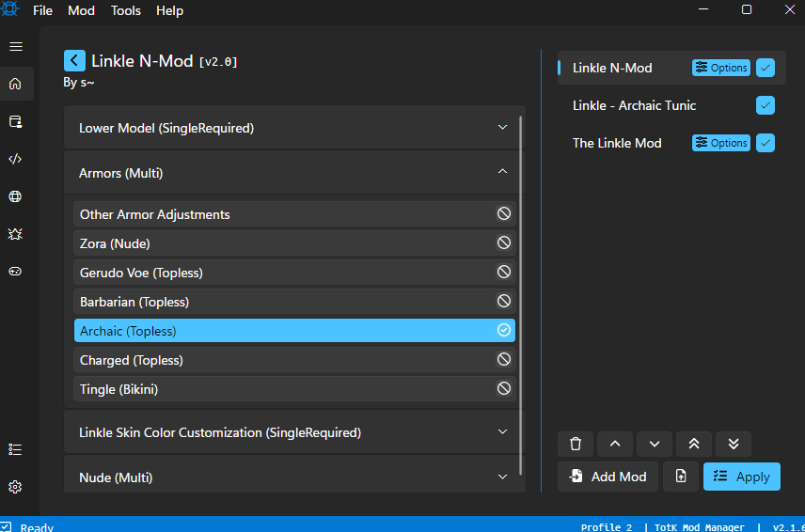Viewport: 805px width, 532px height.
Task: Open the Tools menu
Action: pos(126,10)
